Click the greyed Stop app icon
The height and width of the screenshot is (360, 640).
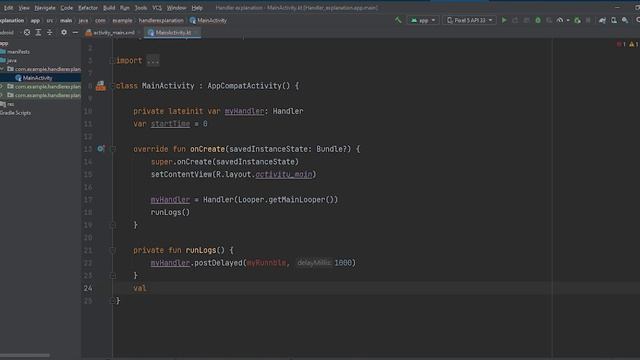point(588,20)
